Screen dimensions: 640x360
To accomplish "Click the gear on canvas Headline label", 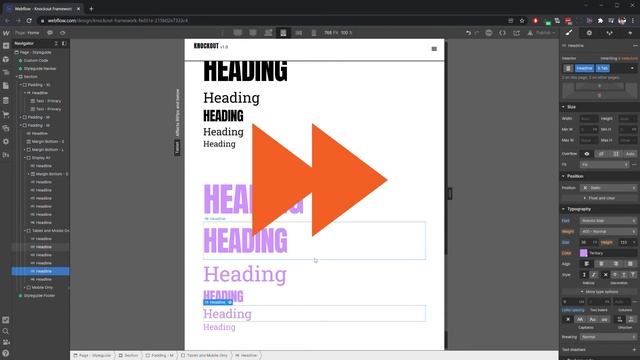I will [x=230, y=302].
